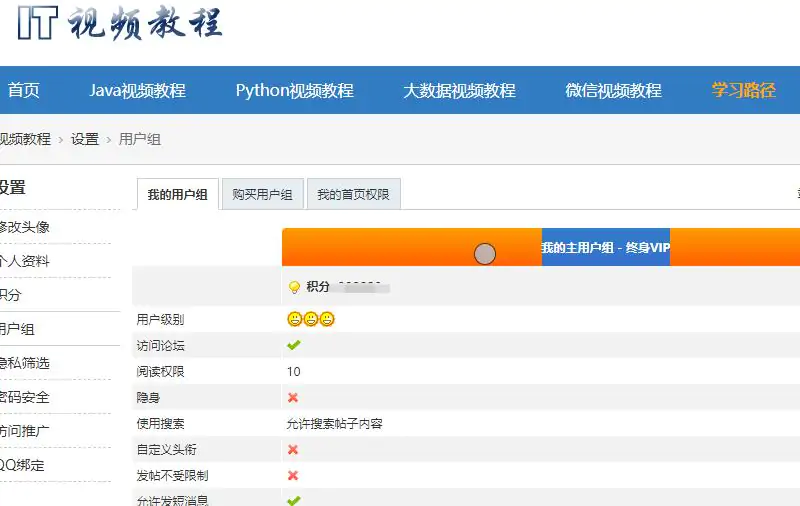
Task: Click the 积分 label in the table header
Action: (318, 287)
